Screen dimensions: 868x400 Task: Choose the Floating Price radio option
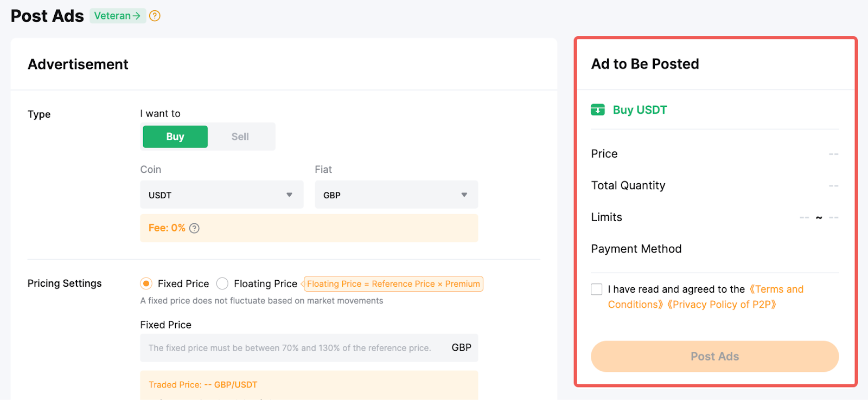point(222,283)
